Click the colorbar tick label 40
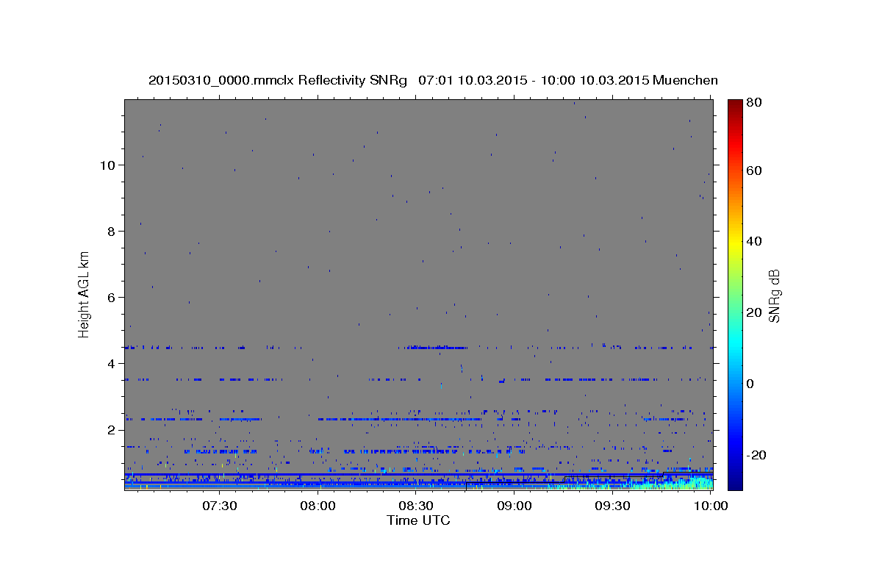This screenshot has height=588, width=882. (x=753, y=241)
